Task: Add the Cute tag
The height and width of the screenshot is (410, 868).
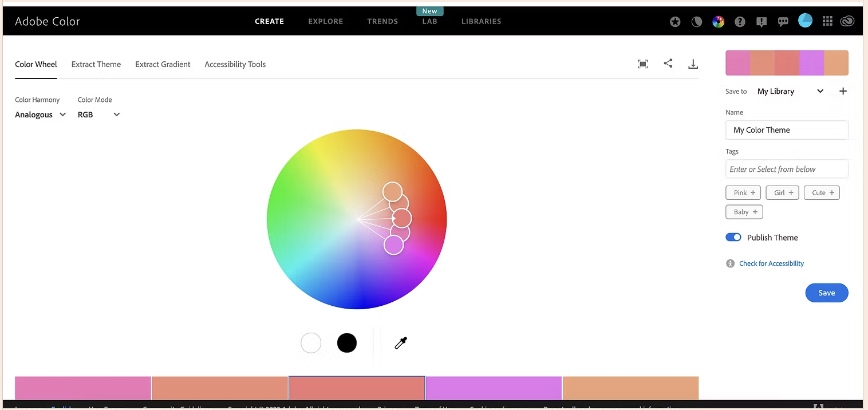Action: [x=822, y=193]
